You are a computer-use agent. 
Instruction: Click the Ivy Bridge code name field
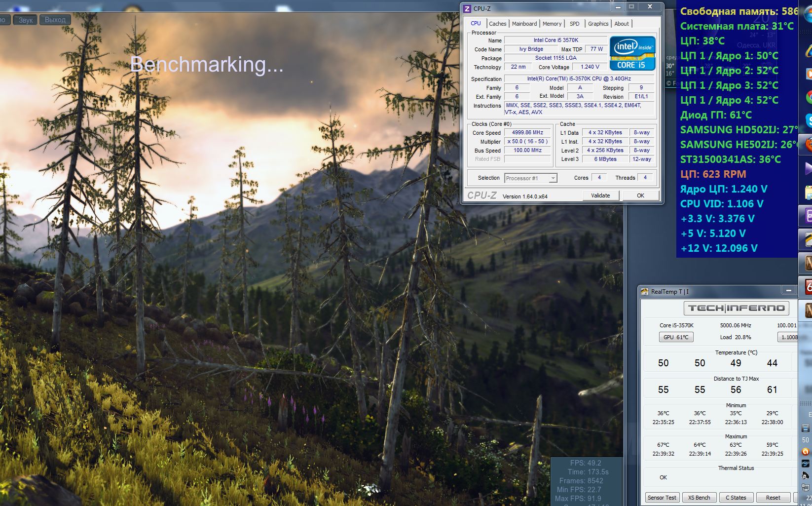coord(531,49)
